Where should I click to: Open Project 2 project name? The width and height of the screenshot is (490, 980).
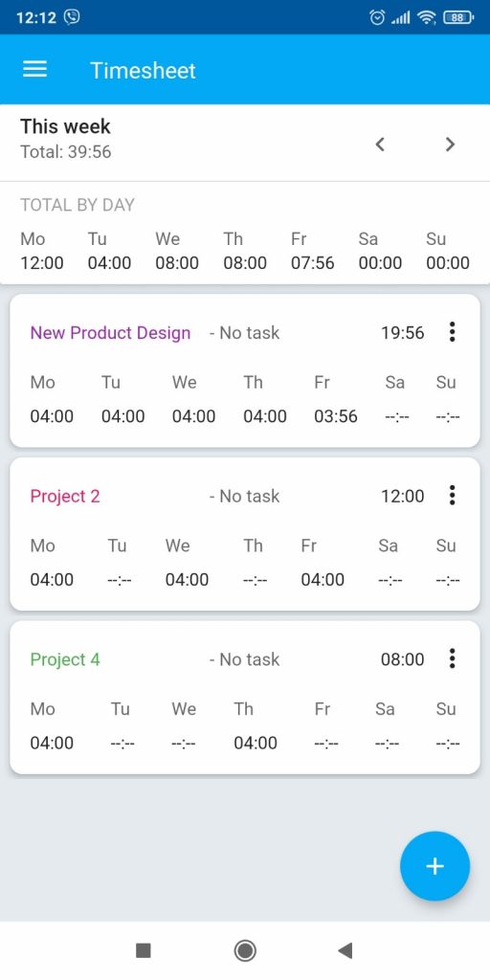pyautogui.click(x=65, y=497)
